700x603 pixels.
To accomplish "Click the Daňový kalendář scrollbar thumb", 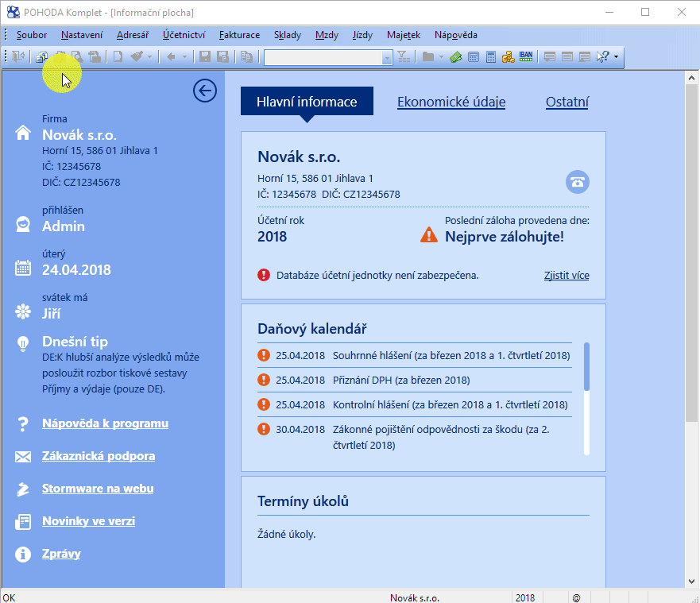I will (x=586, y=366).
